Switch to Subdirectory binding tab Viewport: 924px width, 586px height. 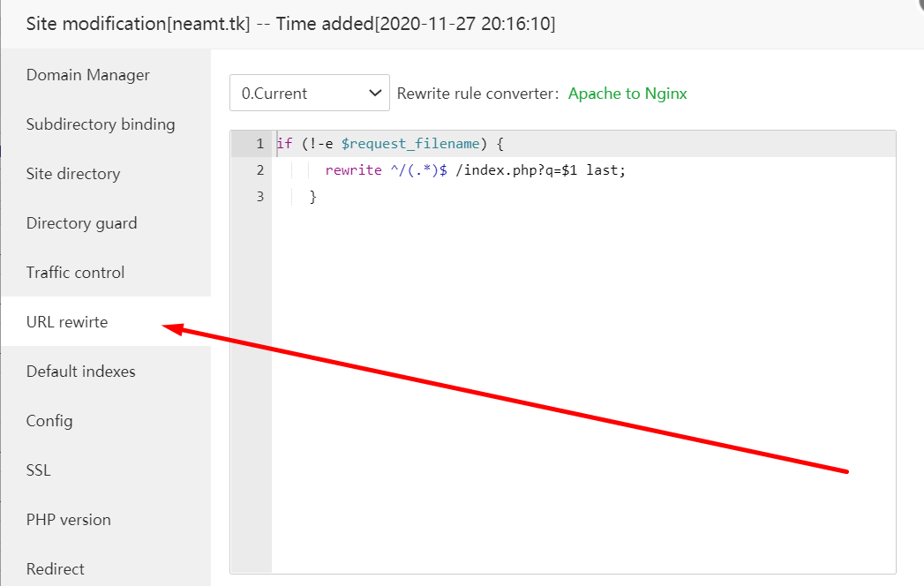pos(101,124)
